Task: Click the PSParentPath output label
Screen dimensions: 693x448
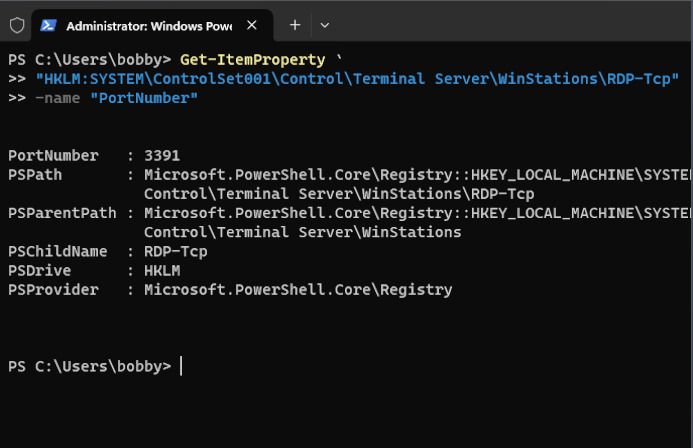Action: click(x=62, y=213)
